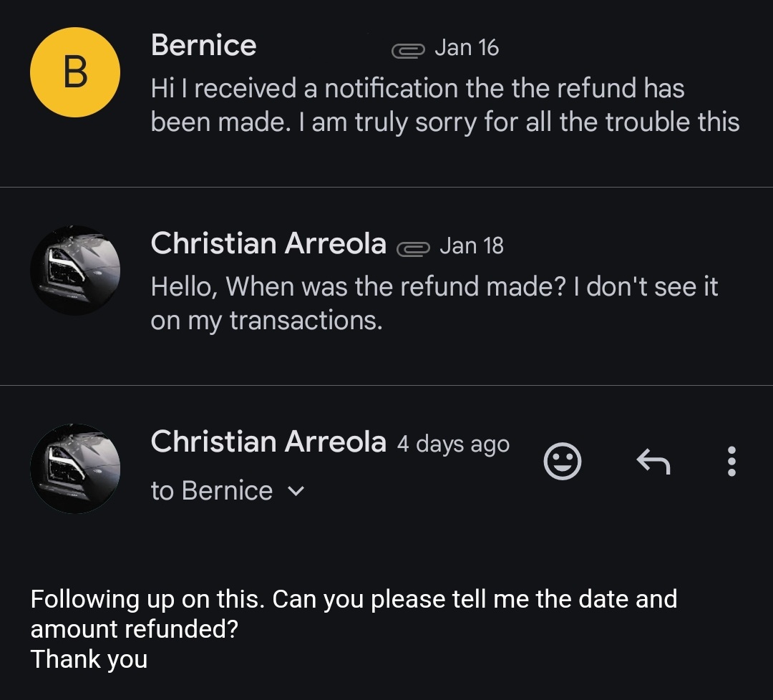
Task: Tap sender avatar on the 4 days ago message
Action: pyautogui.click(x=75, y=469)
